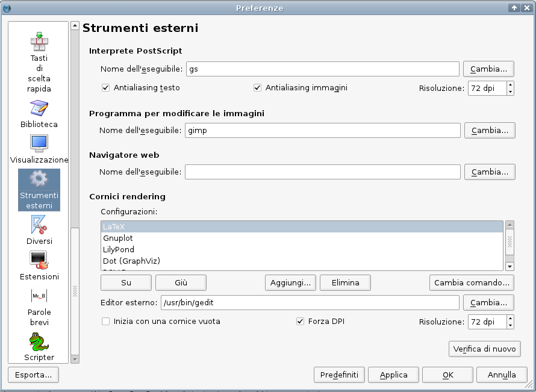Select the Scripter snake icon

(x=39, y=342)
